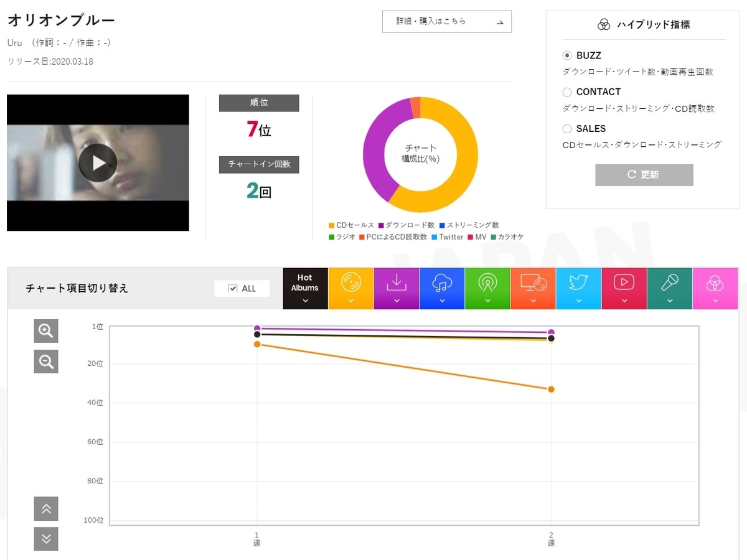
Task: Expand chevron under streaming tab
Action: click(x=442, y=301)
